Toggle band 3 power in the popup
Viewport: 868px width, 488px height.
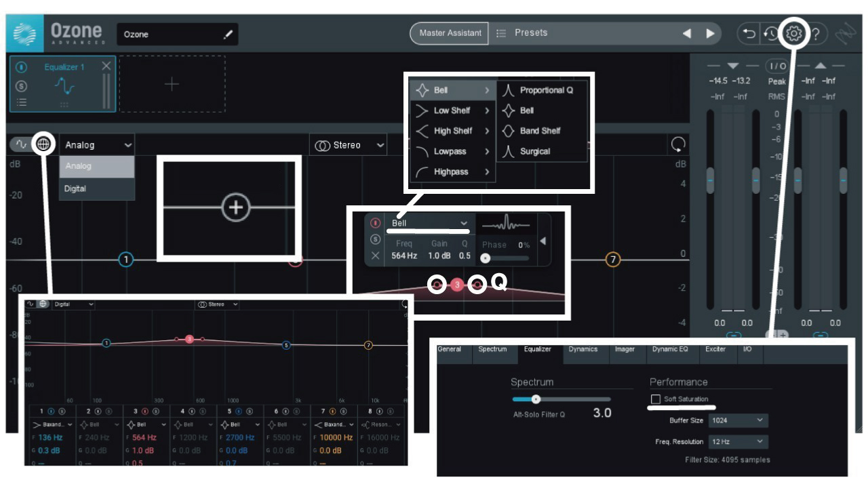pyautogui.click(x=375, y=223)
